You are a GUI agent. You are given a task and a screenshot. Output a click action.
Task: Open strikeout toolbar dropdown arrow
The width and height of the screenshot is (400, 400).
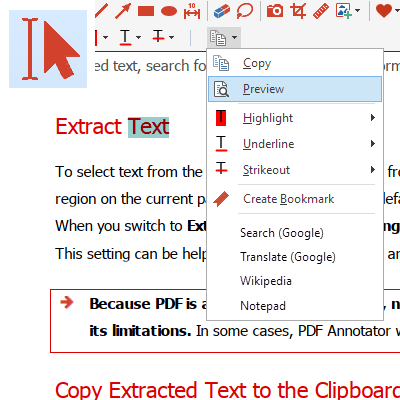[x=171, y=37]
